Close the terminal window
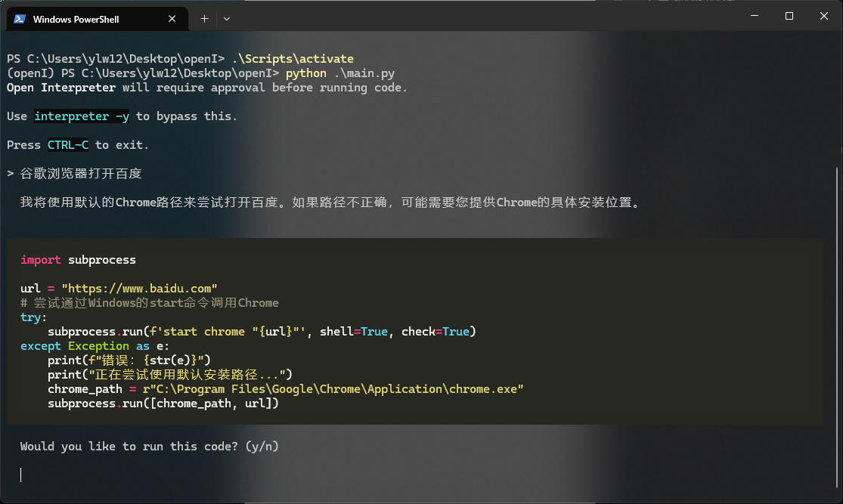The height and width of the screenshot is (504, 843). point(823,16)
